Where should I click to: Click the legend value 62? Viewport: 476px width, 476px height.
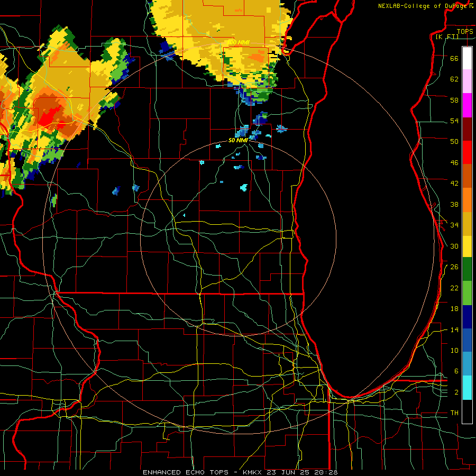pyautogui.click(x=454, y=79)
